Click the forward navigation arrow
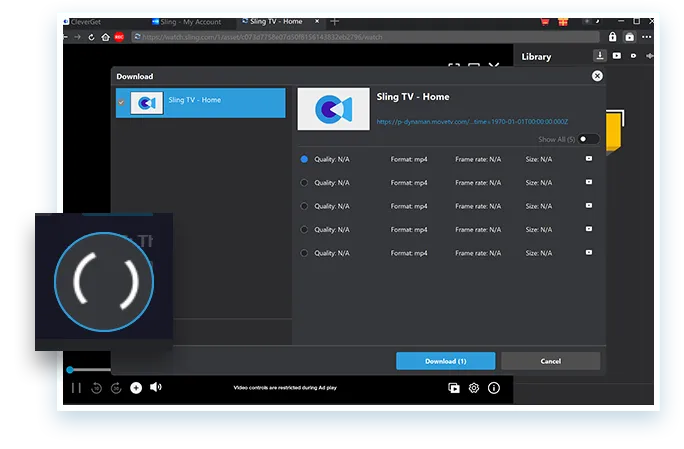This screenshot has width=684, height=449. (78, 37)
